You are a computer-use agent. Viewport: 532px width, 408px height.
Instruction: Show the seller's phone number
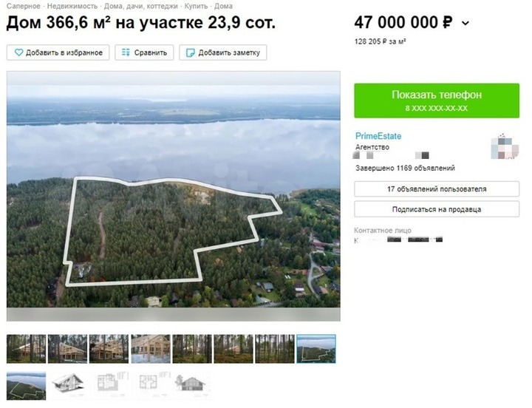(437, 101)
